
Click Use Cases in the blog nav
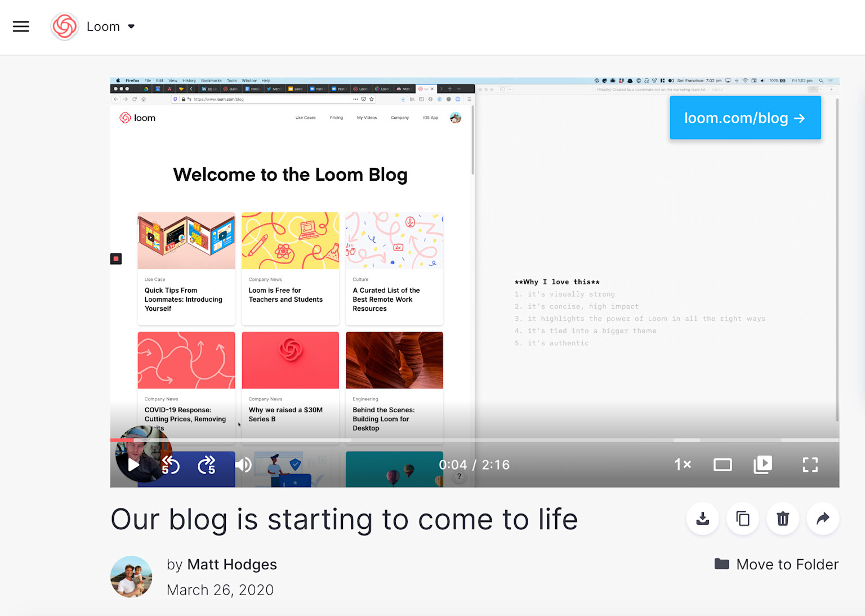coord(306,118)
